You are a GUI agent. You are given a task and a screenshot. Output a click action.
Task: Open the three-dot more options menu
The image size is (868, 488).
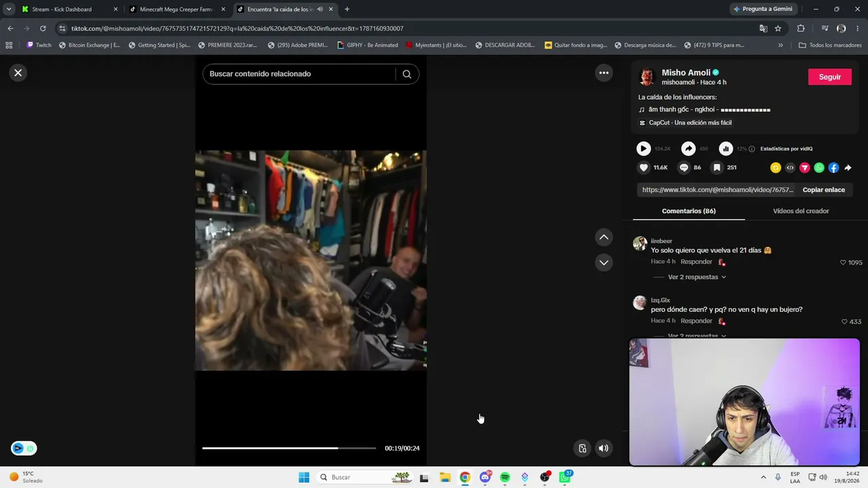[604, 73]
